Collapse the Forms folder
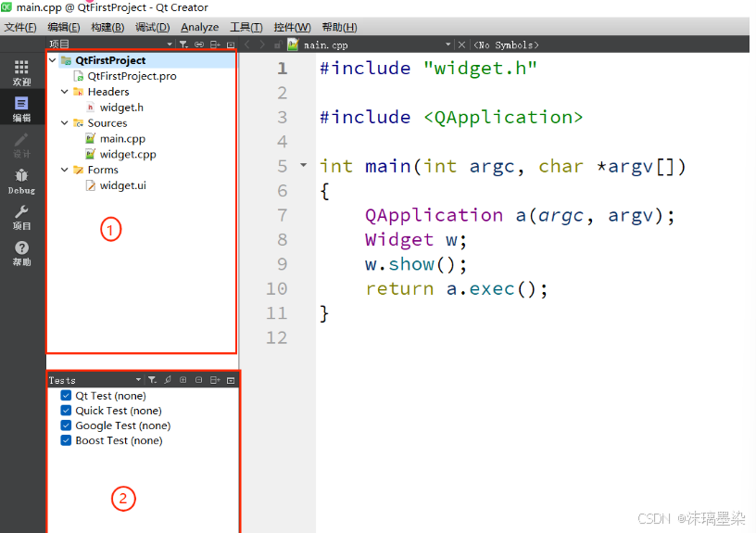The width and height of the screenshot is (756, 533). [x=65, y=170]
